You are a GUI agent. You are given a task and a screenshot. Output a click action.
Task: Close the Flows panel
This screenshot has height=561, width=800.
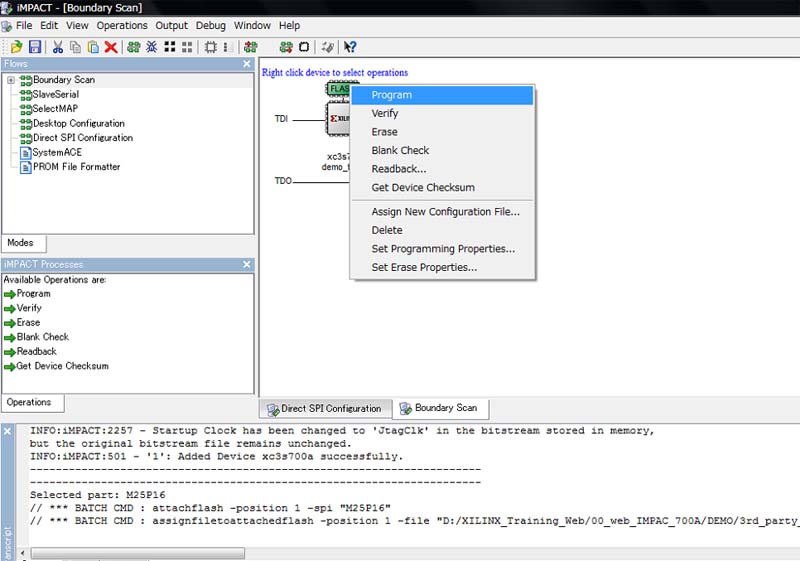point(247,64)
